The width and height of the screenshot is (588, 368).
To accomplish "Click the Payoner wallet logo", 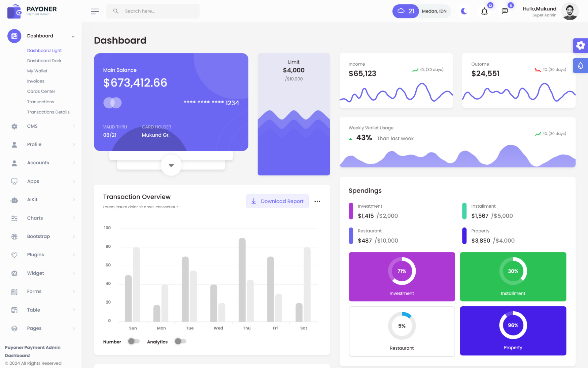I will coord(14,11).
